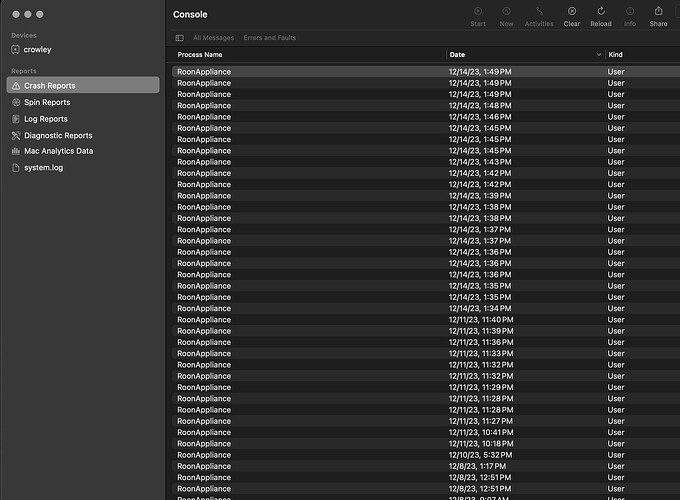Select the report dated 12/14/23, 1:34 PM
Viewport: 680px width, 500px height.
pyautogui.click(x=426, y=309)
